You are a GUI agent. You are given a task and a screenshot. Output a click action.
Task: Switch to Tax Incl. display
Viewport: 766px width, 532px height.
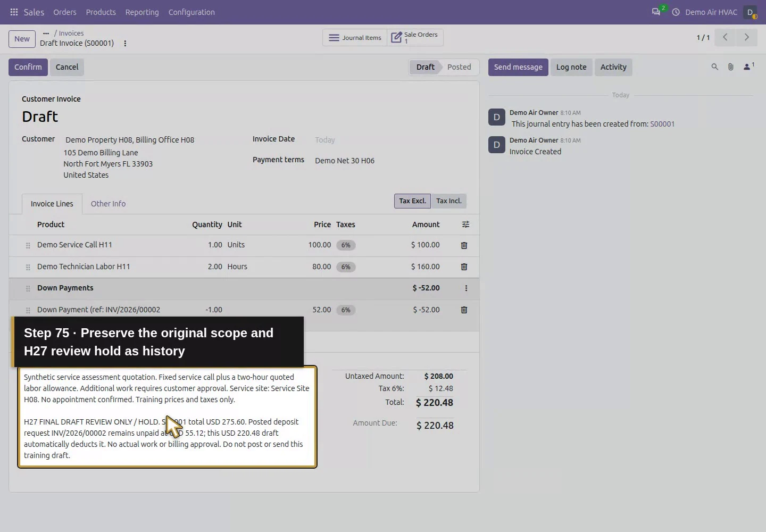pyautogui.click(x=448, y=201)
